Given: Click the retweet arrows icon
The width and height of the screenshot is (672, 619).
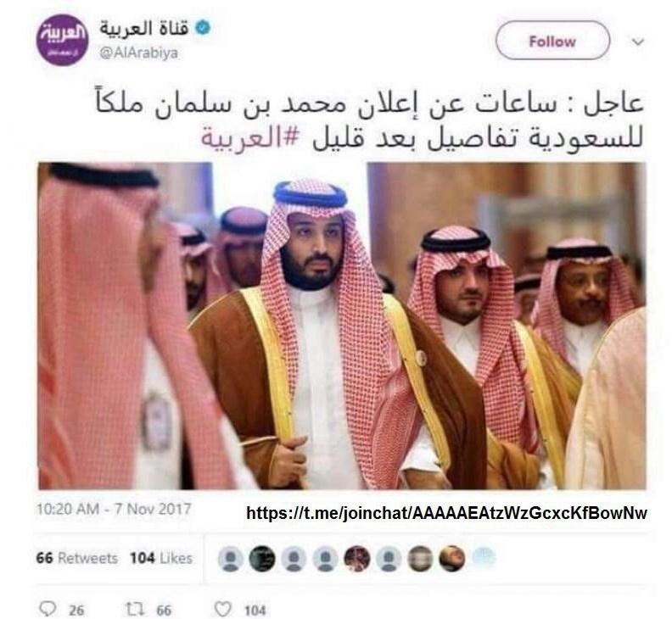Looking at the screenshot, I should [x=134, y=609].
